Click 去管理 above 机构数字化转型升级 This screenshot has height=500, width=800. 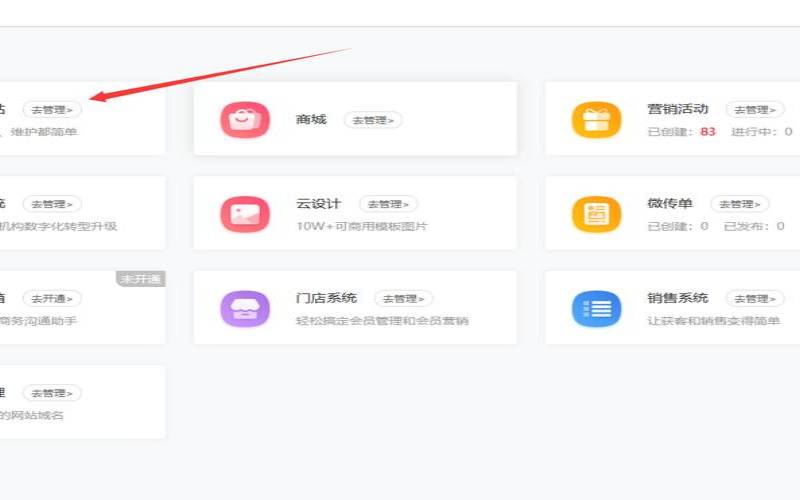point(52,204)
